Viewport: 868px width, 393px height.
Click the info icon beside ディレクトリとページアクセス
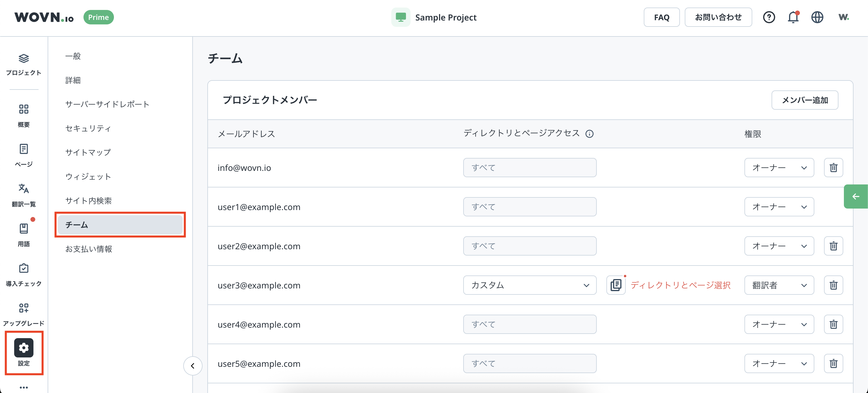coord(589,134)
